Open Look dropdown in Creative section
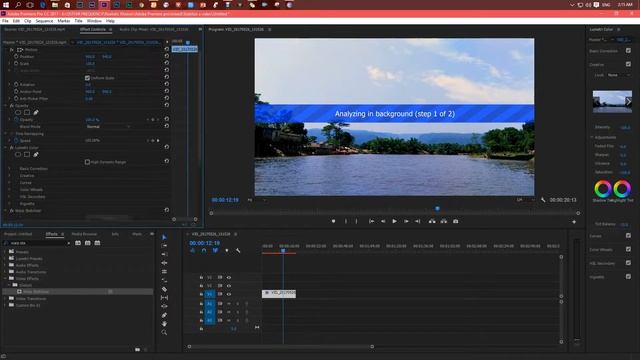 click(x=618, y=75)
